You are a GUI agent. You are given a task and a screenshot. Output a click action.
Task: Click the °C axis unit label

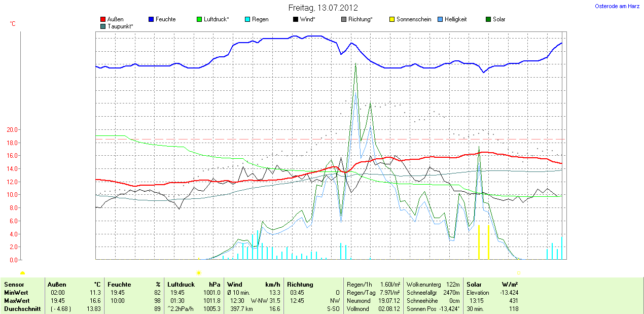13,24
